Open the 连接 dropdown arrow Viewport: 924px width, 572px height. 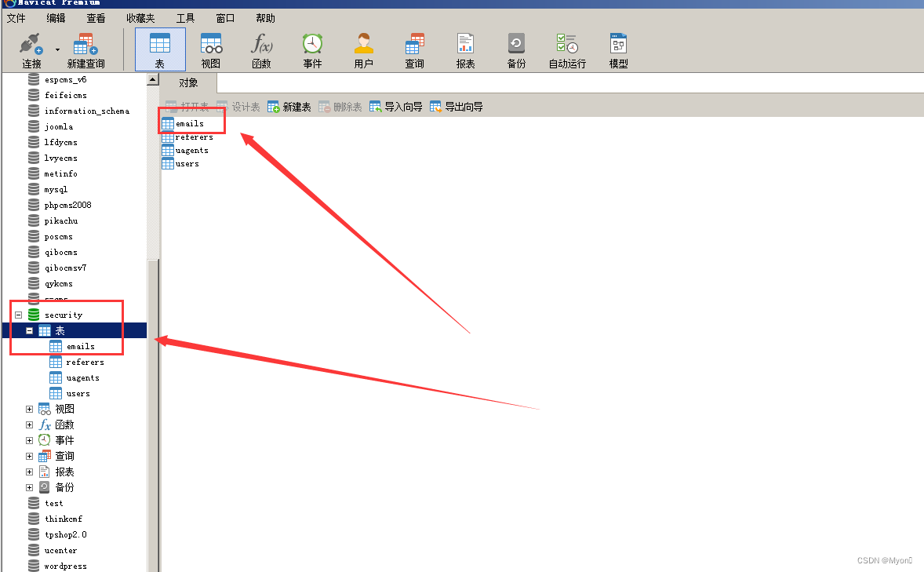tap(57, 50)
